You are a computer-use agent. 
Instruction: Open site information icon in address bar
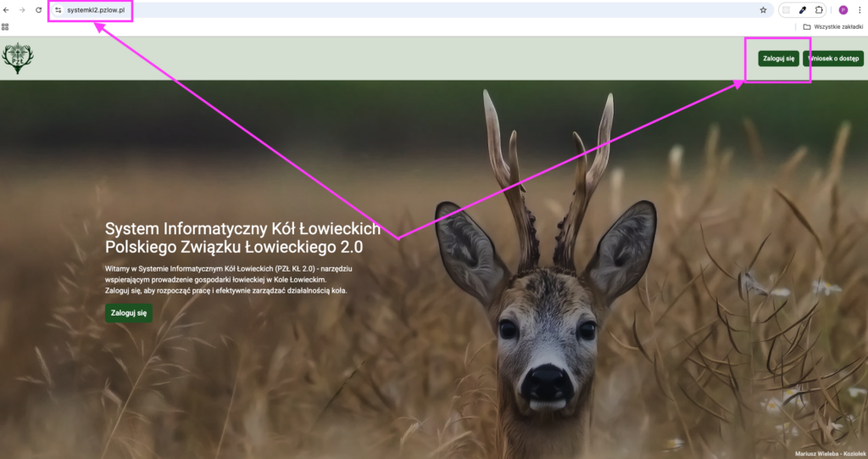[58, 10]
